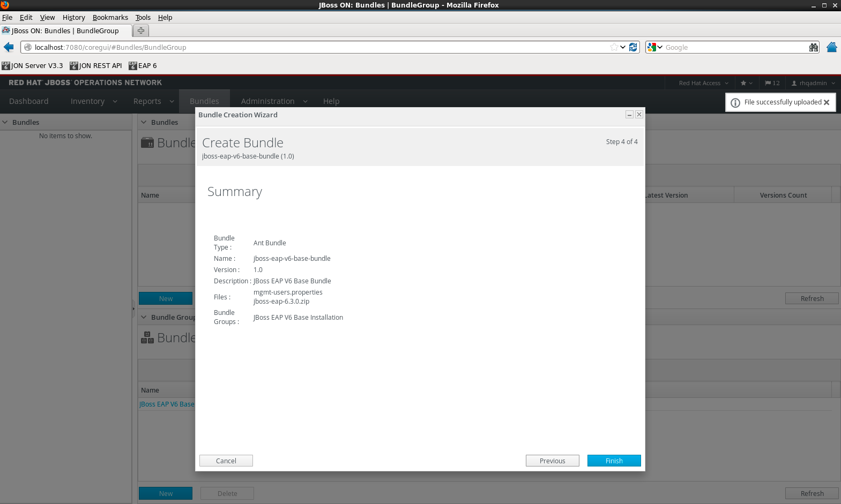
Task: Click the Firefox back arrow button
Action: click(9, 47)
